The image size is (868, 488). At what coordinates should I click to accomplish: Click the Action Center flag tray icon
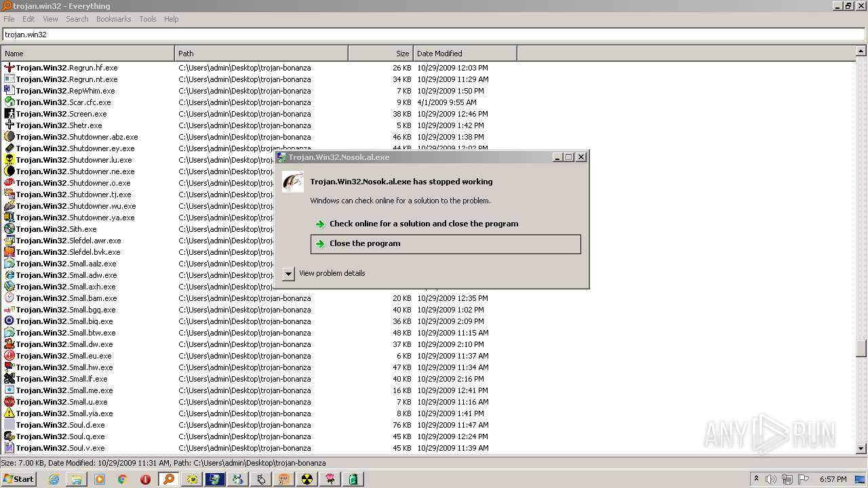(803, 479)
